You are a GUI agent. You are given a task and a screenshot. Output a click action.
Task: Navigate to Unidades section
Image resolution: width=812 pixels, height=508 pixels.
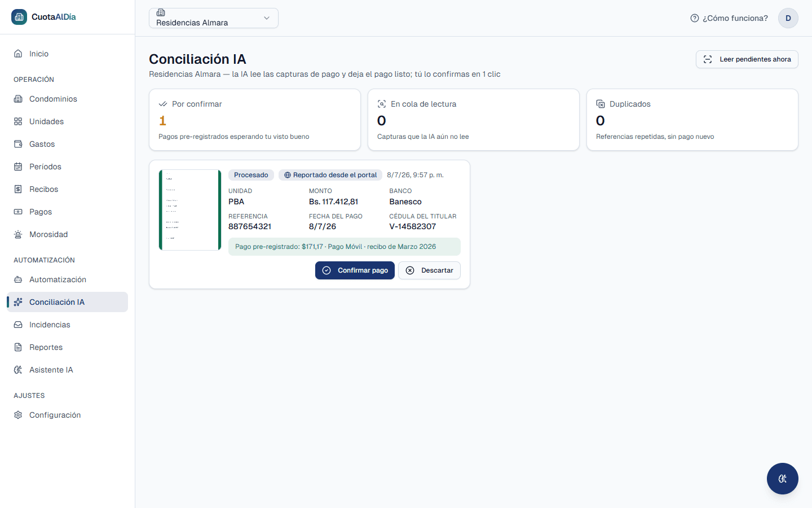(x=67, y=121)
